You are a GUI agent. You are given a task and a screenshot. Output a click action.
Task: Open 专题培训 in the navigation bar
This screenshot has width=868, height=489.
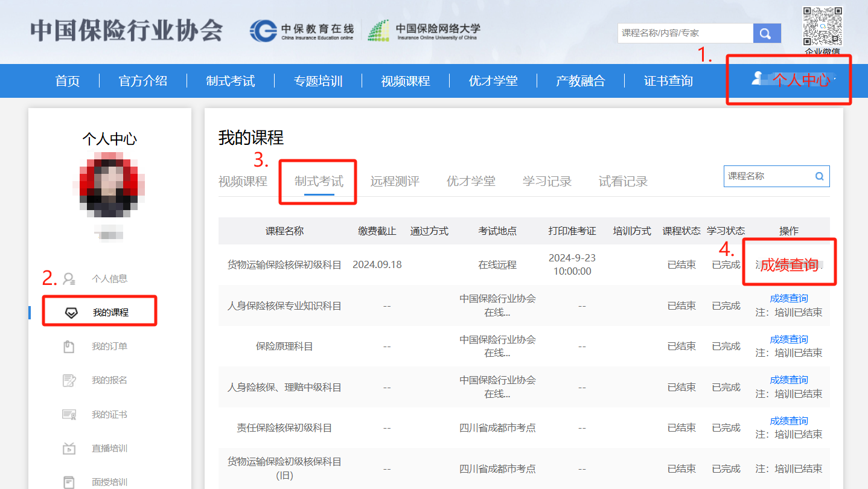pyautogui.click(x=318, y=81)
